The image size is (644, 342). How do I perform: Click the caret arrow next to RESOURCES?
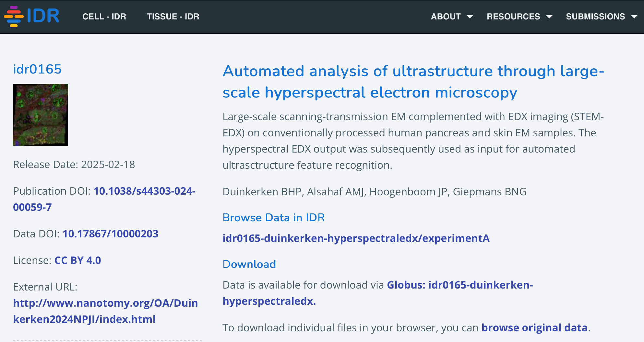point(549,17)
